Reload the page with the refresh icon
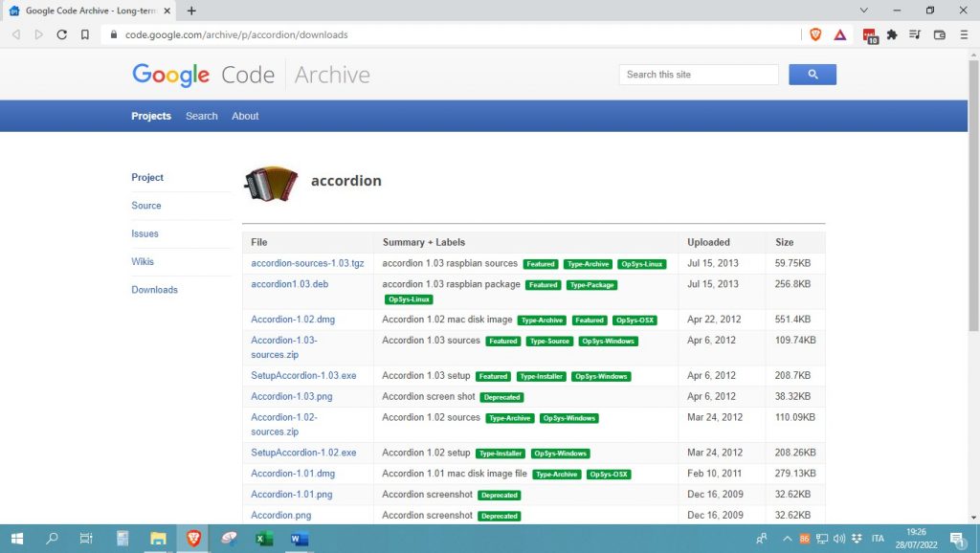The width and height of the screenshot is (980, 553). 62,34
